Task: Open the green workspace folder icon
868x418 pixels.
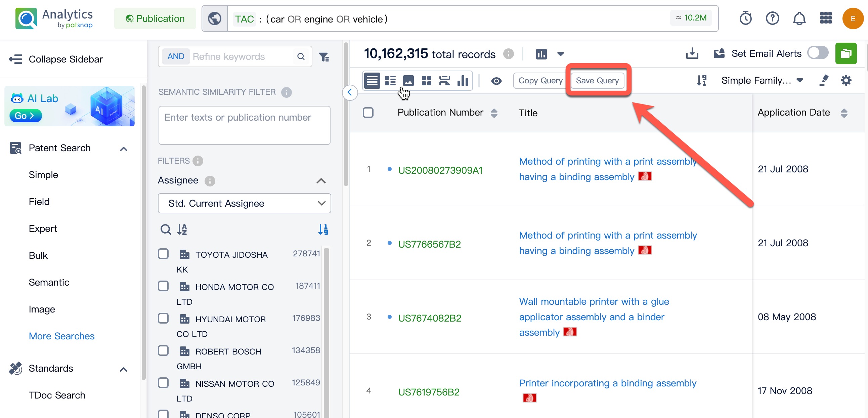Action: 845,53
